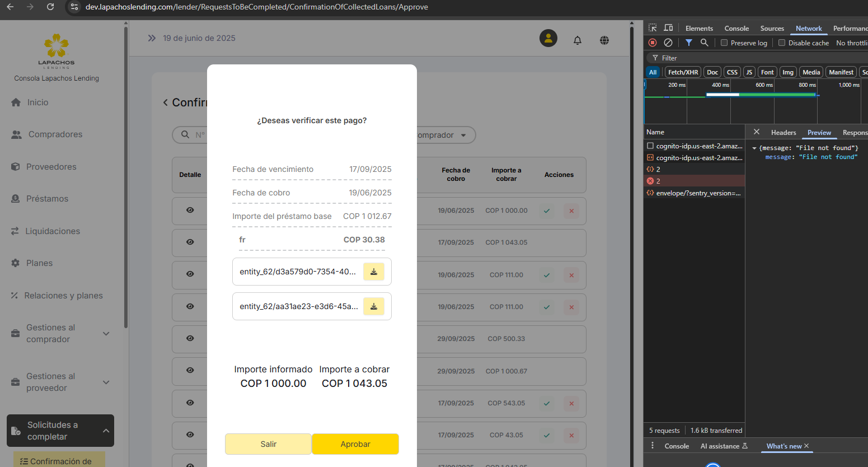Open DevTools network search

(705, 43)
